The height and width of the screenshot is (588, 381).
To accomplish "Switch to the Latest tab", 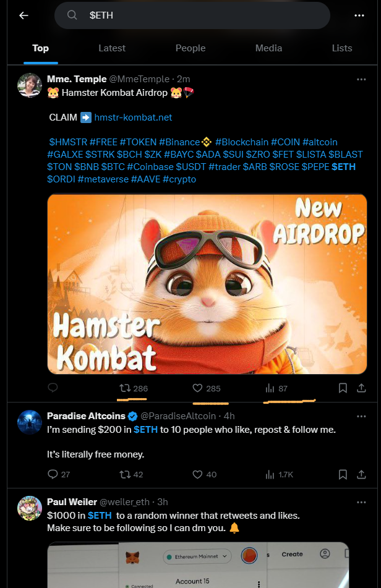I will 112,48.
